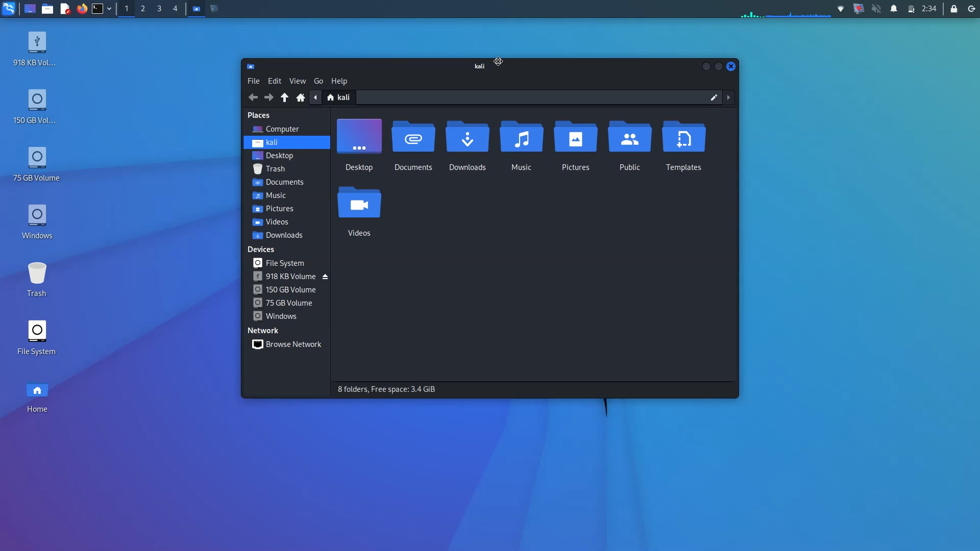
Task: Go forward using the forward arrow icon
Action: [269, 97]
